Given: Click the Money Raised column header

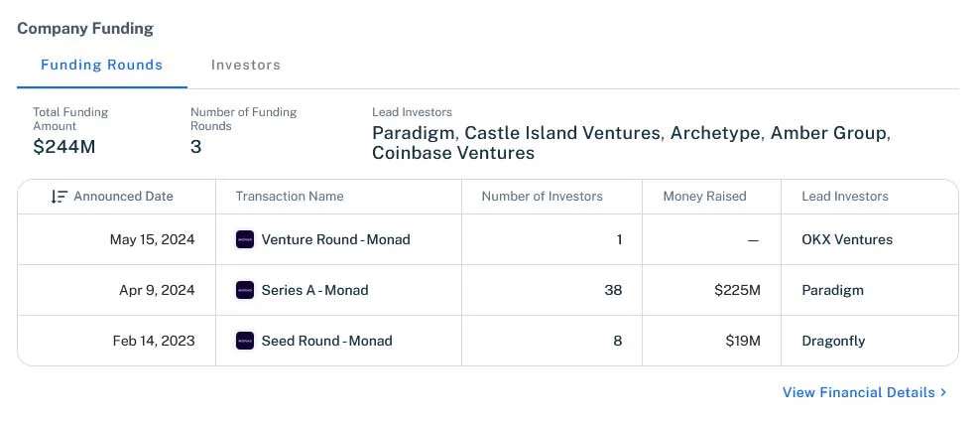Looking at the screenshot, I should tap(704, 197).
